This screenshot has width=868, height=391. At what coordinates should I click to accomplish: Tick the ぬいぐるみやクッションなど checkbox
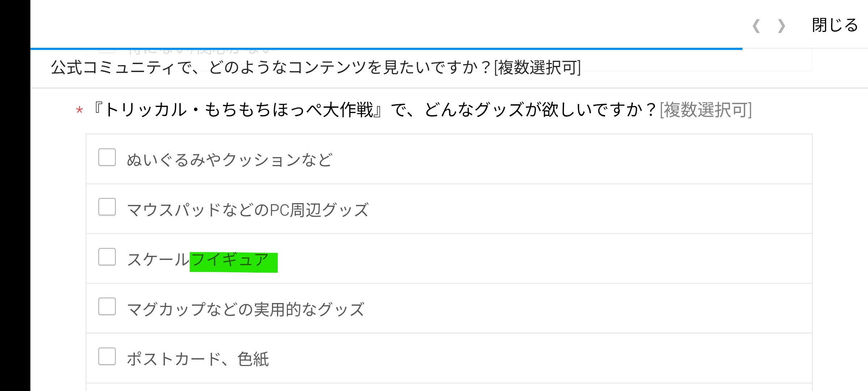coord(107,157)
